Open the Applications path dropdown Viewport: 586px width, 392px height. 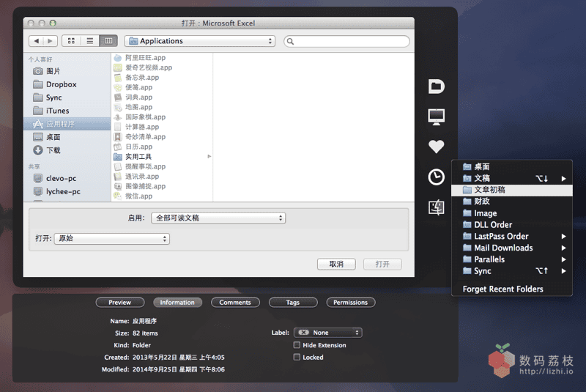(x=199, y=41)
